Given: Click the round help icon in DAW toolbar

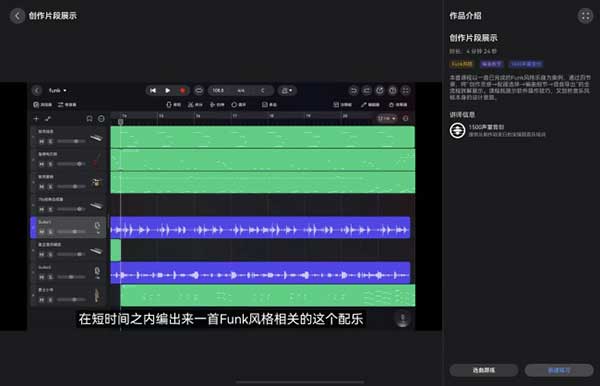Looking at the screenshot, I should point(393,90).
